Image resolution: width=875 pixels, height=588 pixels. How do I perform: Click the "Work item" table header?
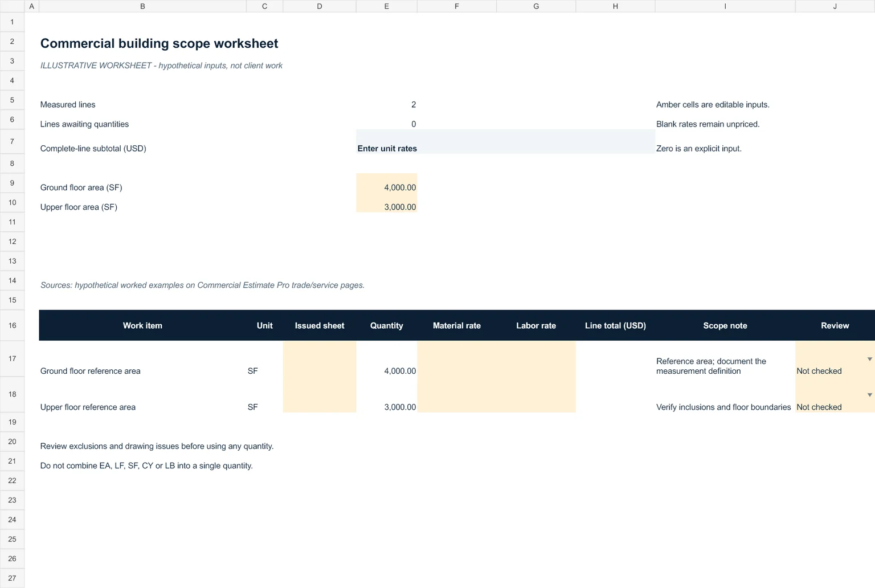142,326
